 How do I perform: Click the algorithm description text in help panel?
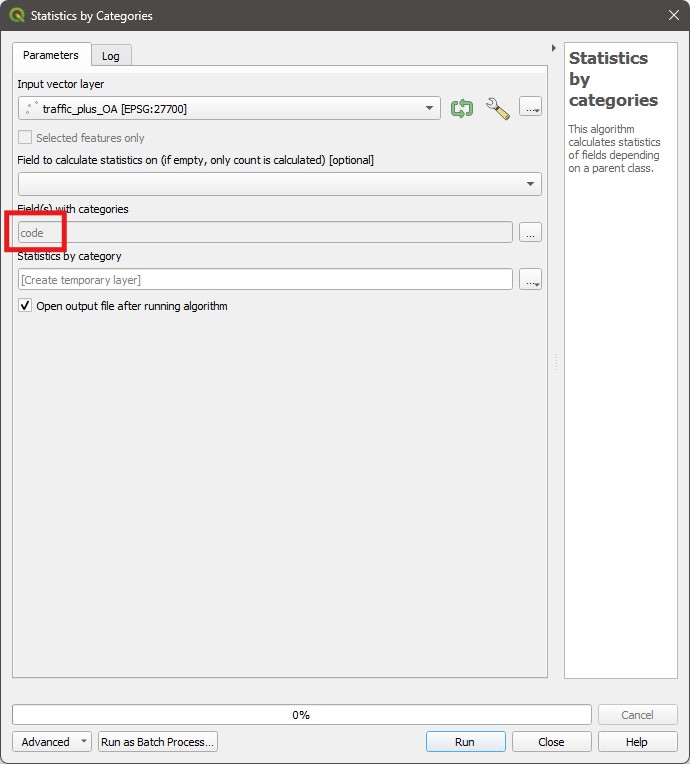[x=614, y=149]
